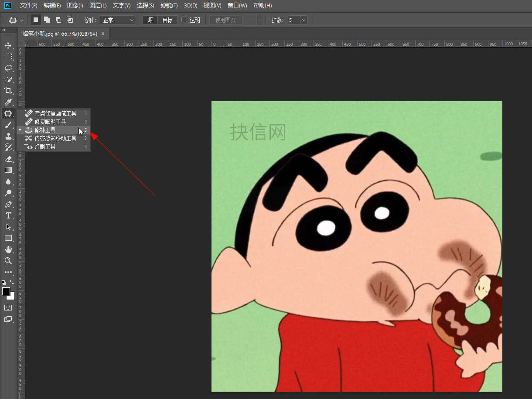Viewport: 532px width, 399px height.
Task: Select the Zoom magnifier tool
Action: point(8,261)
